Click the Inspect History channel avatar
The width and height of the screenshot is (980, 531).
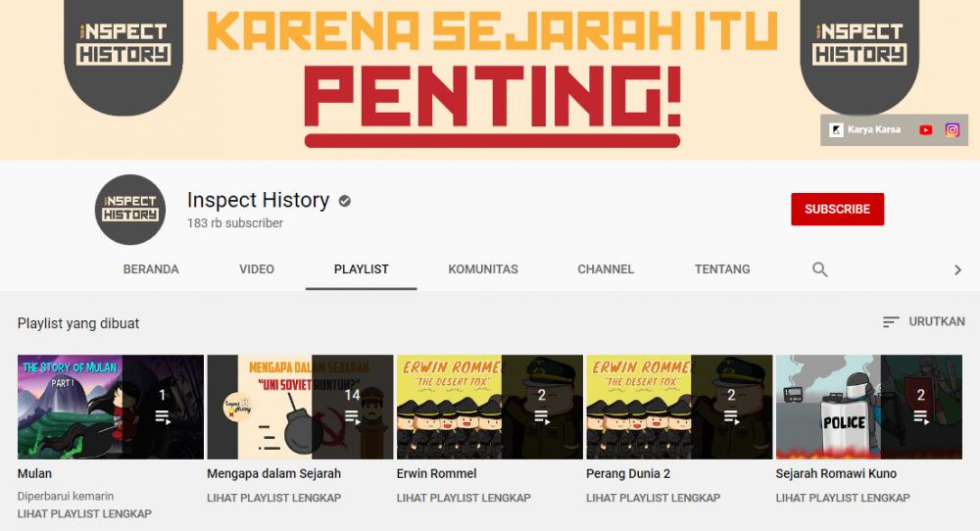click(x=130, y=210)
